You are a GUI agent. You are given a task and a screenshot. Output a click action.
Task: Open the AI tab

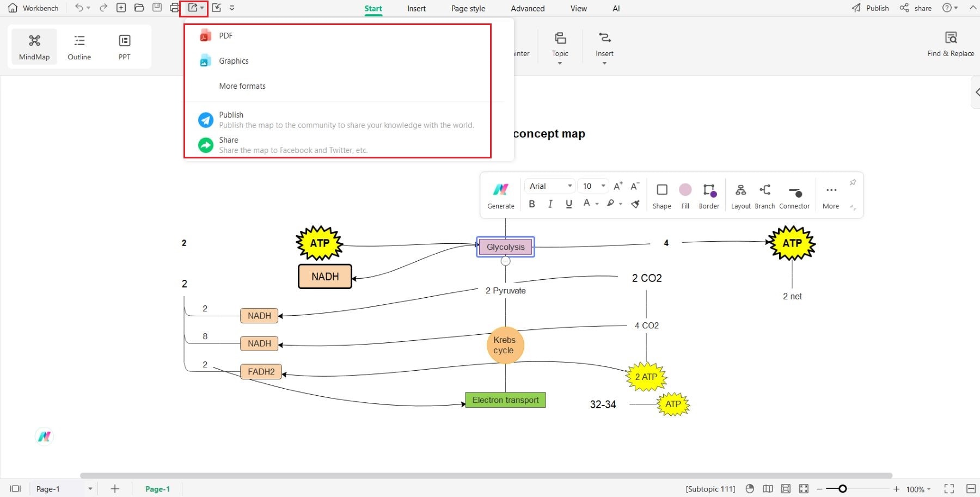pos(616,8)
